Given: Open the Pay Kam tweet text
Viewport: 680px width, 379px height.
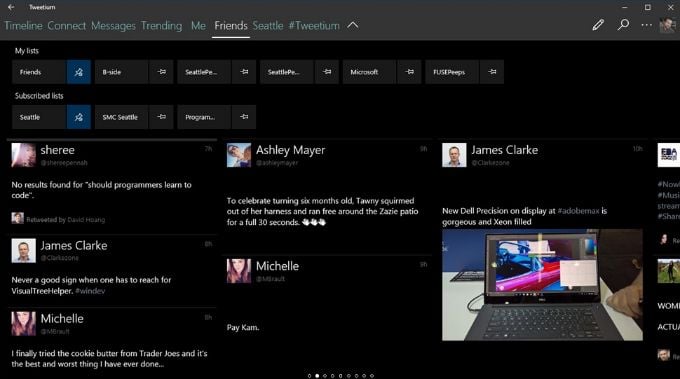Looking at the screenshot, I should point(243,327).
